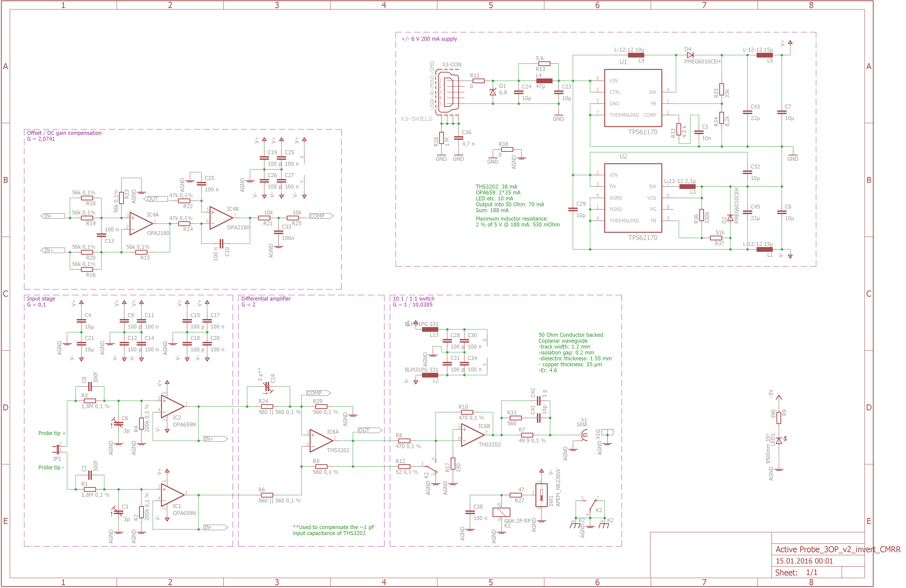Select the IN- net label near R19
Image resolution: width=906 pixels, height=588 pixels.
53,216
